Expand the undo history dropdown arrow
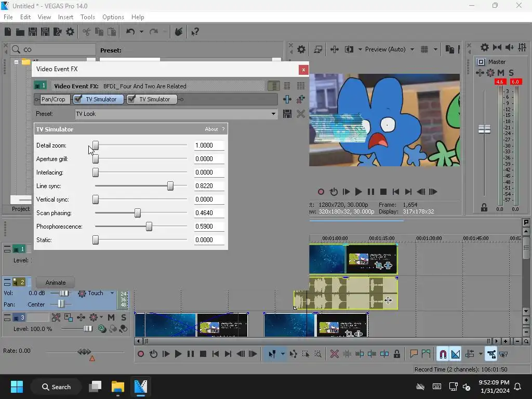This screenshot has width=532, height=399. (141, 32)
